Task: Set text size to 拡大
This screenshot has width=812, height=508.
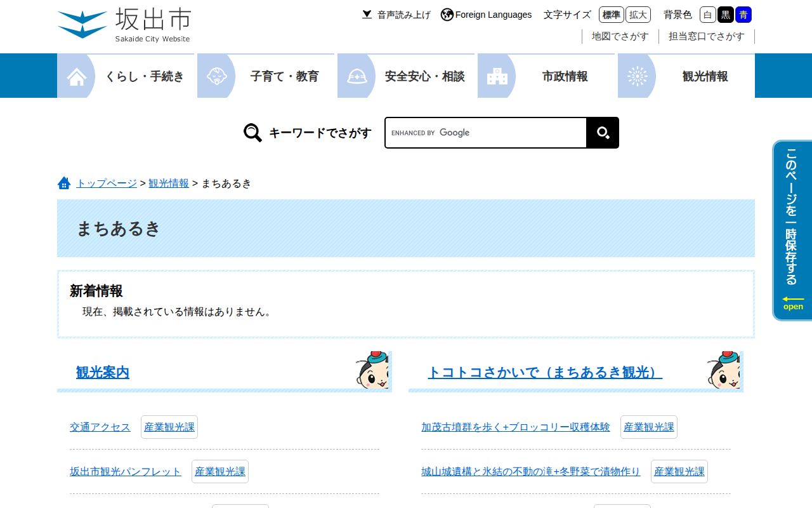Action: pyautogui.click(x=638, y=15)
